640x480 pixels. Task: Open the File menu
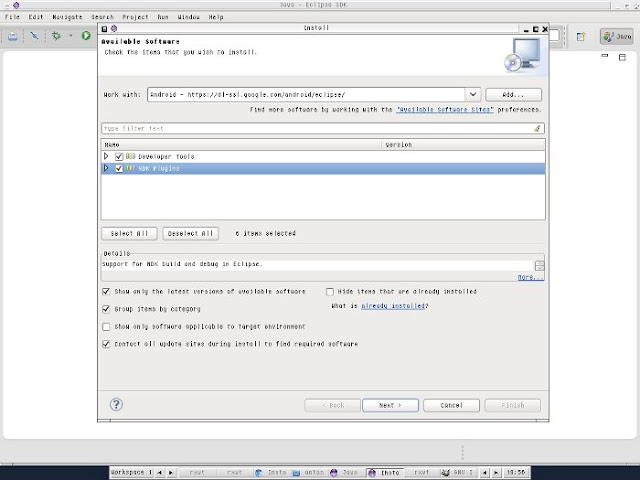tap(12, 17)
